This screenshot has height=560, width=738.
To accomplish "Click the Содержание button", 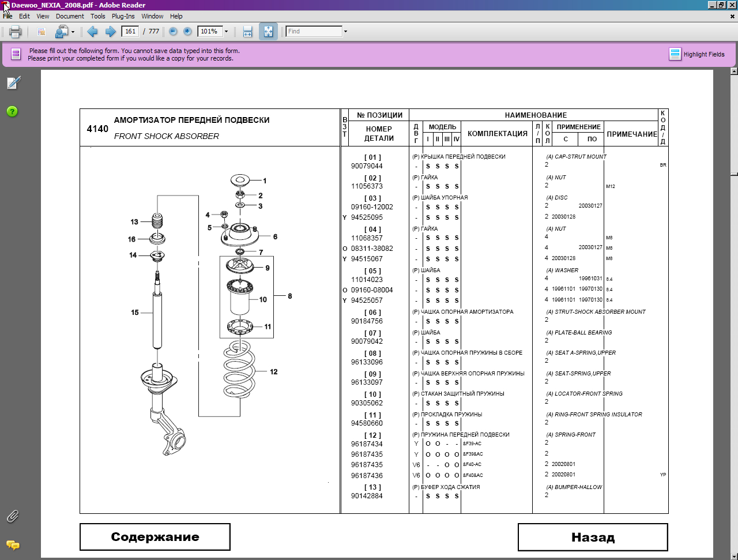I will tap(155, 537).
